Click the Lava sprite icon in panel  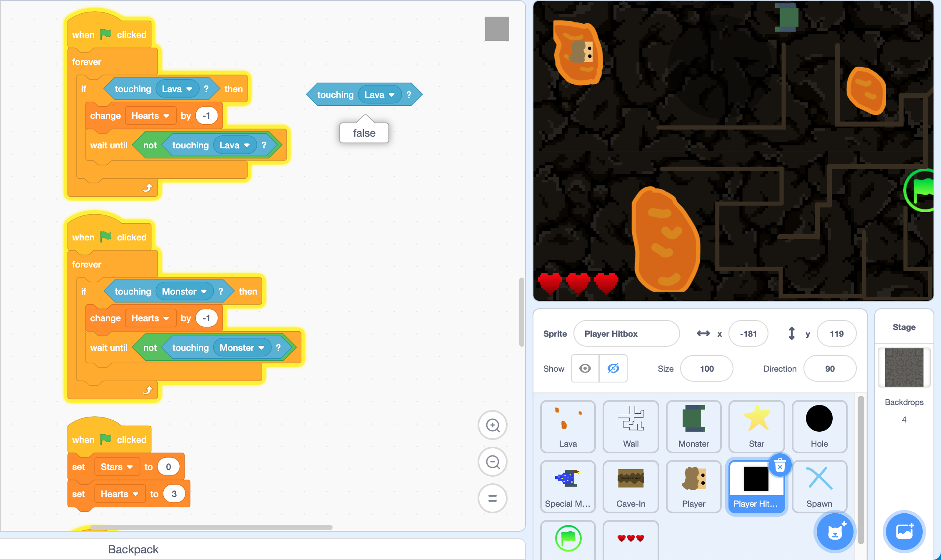click(x=567, y=424)
